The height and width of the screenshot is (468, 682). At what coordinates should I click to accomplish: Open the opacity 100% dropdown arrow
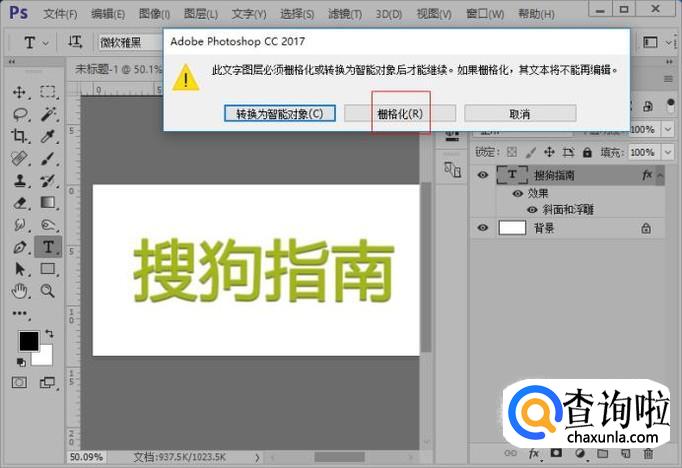[668, 129]
